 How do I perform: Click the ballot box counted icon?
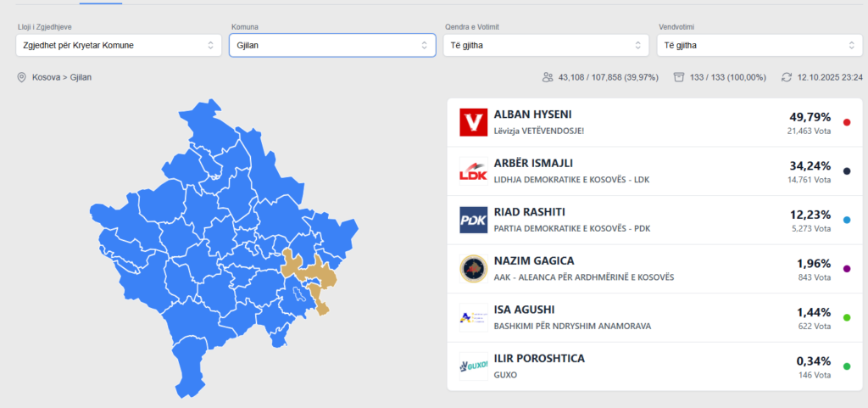[x=678, y=77]
